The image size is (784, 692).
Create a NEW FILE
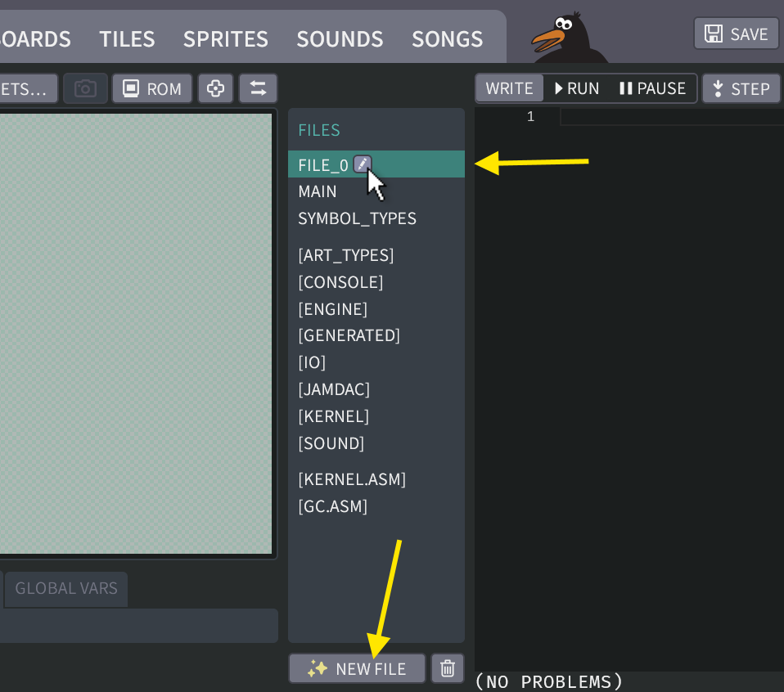357,668
